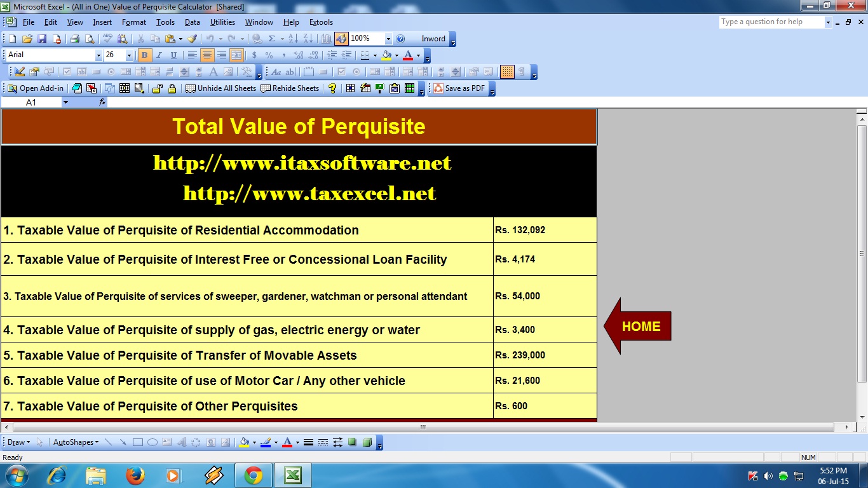Screen dimensions: 868x488
Task: Click the Chart Wizard icon
Action: pos(327,38)
